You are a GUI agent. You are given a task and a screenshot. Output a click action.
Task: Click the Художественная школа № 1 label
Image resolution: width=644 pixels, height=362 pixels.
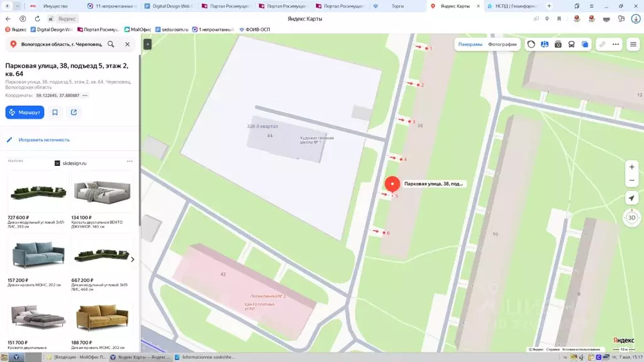click(x=317, y=140)
